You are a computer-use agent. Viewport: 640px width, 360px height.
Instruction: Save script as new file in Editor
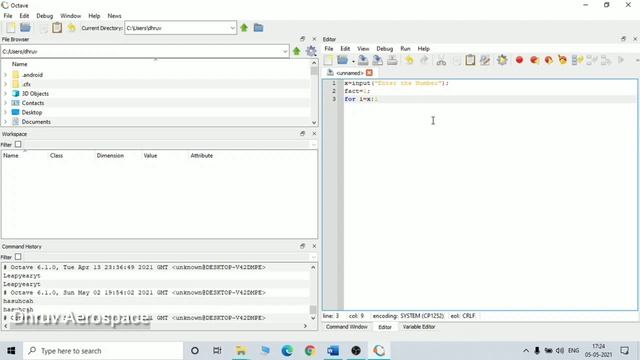[x=378, y=60]
